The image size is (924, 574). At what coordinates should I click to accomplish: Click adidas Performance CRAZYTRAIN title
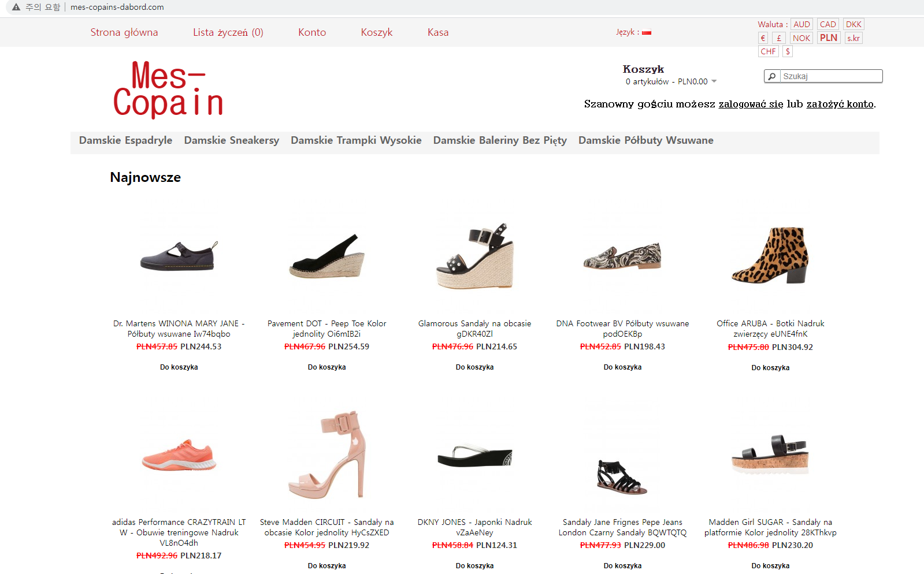click(179, 532)
